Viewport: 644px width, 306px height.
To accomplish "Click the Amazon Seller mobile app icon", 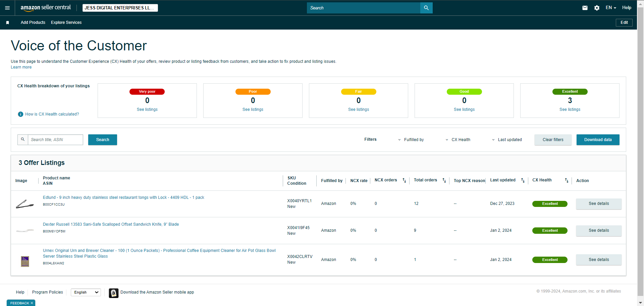I will point(114,293).
